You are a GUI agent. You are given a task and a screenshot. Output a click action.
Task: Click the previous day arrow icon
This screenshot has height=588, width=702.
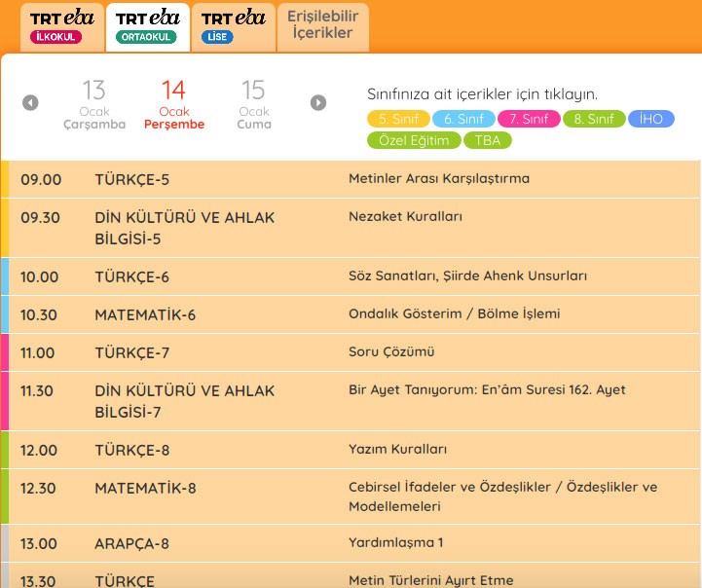pos(30,102)
